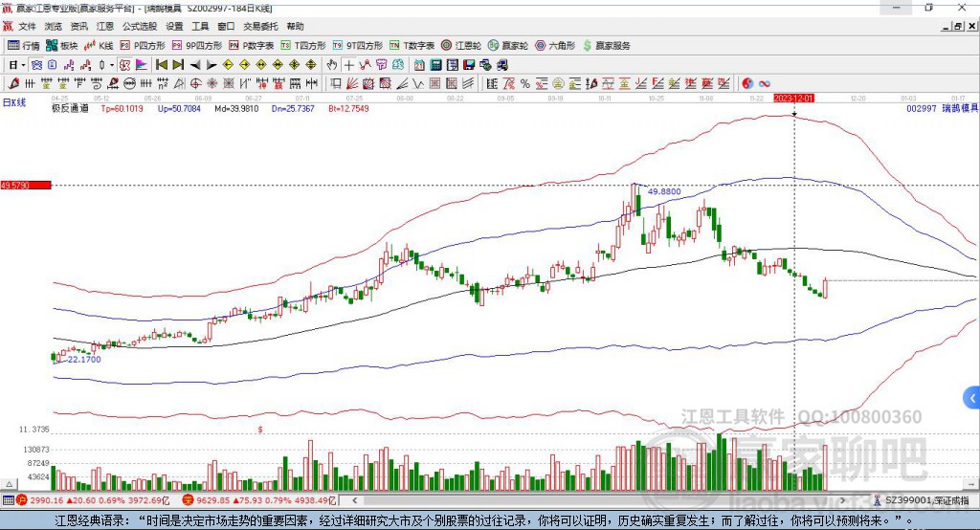Expand the side panel blue chevron
980x530 pixels.
click(x=972, y=398)
